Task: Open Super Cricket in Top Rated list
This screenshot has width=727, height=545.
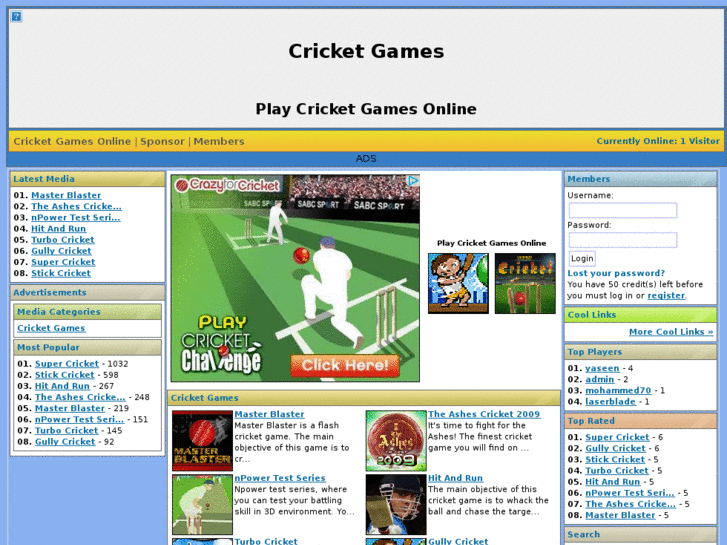Action: tap(617, 437)
